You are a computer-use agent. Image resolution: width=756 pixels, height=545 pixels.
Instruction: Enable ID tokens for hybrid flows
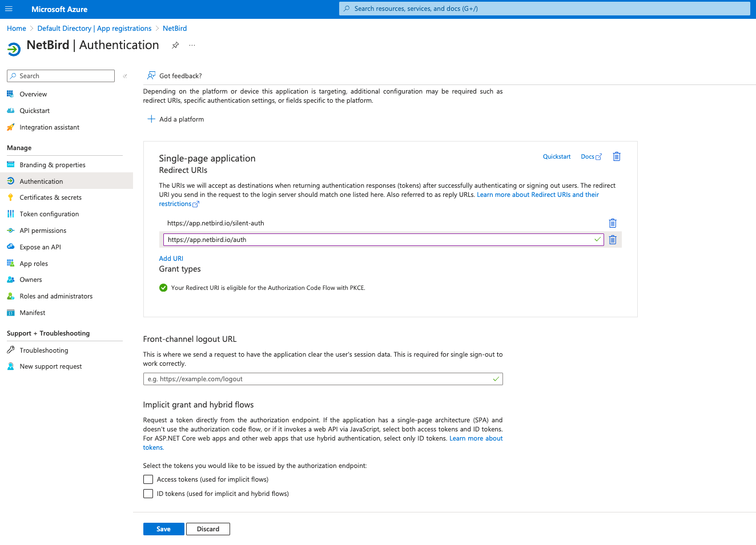(148, 493)
